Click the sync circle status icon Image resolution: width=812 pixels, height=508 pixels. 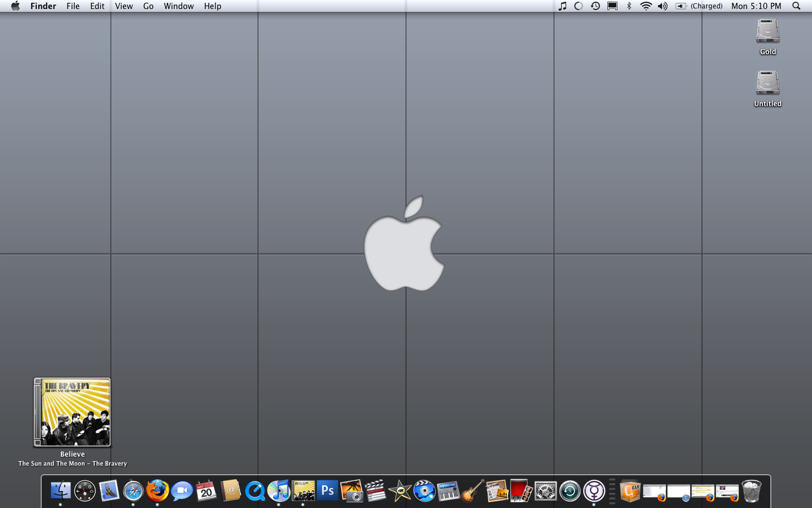click(x=579, y=6)
